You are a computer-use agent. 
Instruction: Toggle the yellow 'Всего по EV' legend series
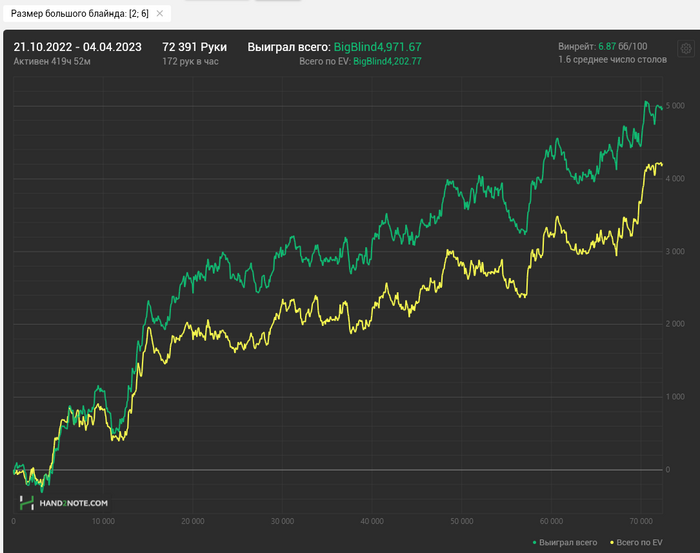point(636,542)
